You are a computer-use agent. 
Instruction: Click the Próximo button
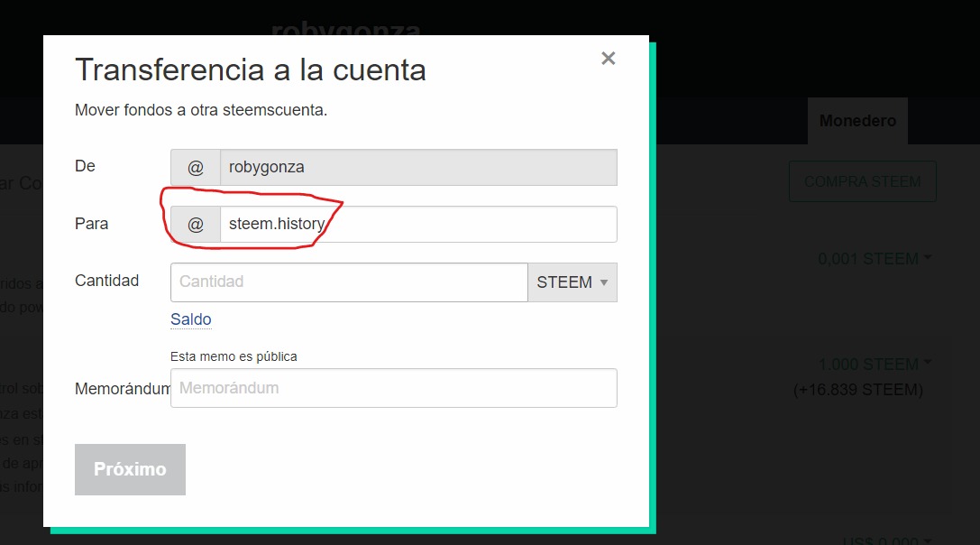point(130,469)
